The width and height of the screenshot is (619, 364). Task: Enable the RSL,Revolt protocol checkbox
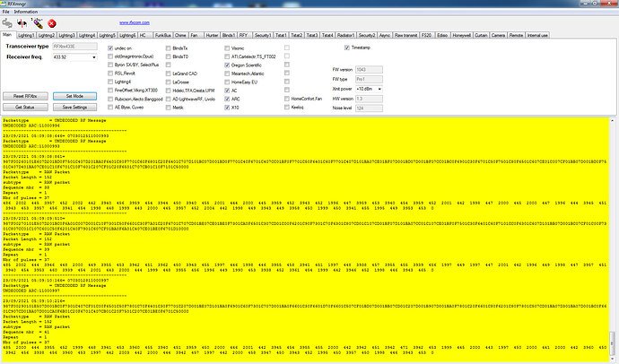pyautogui.click(x=110, y=74)
